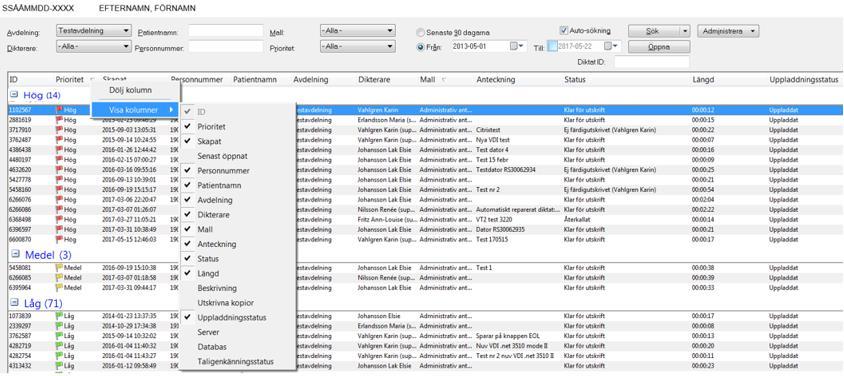Show the Server column
This screenshot has height=376, width=844.
click(208, 332)
